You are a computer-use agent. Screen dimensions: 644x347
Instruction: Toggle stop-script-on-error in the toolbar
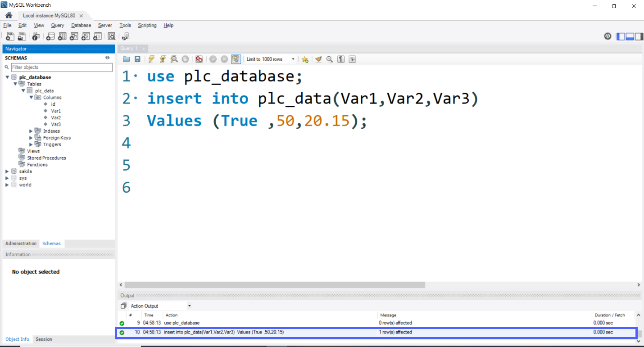click(x=199, y=59)
